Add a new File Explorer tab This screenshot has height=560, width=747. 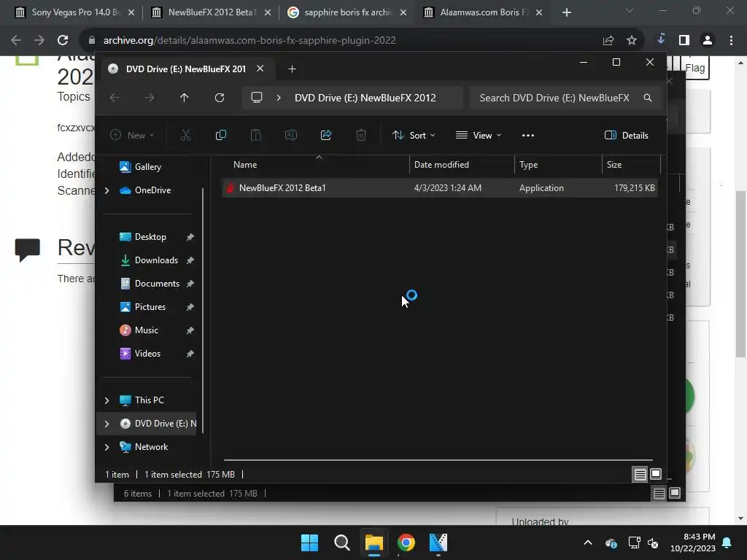(292, 69)
